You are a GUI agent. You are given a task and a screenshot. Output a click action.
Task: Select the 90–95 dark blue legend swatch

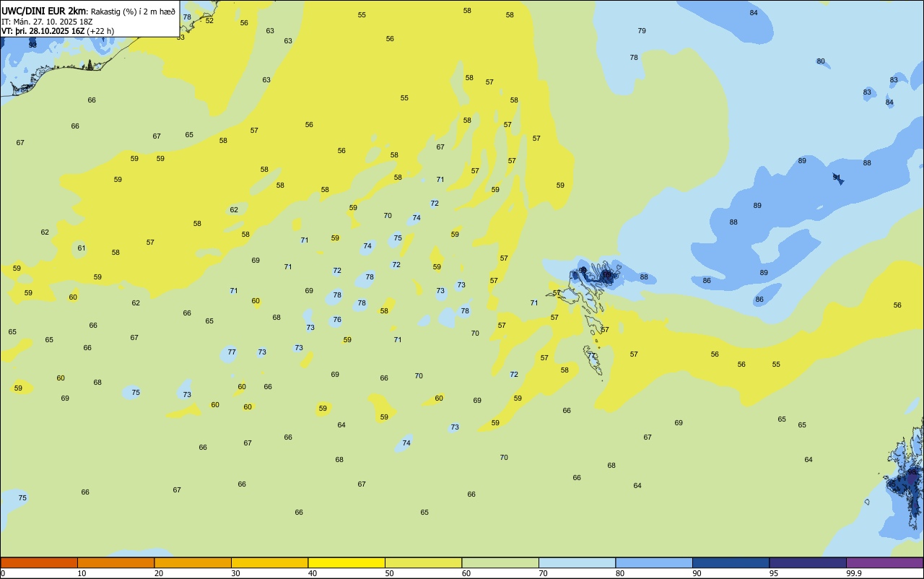pyautogui.click(x=731, y=562)
